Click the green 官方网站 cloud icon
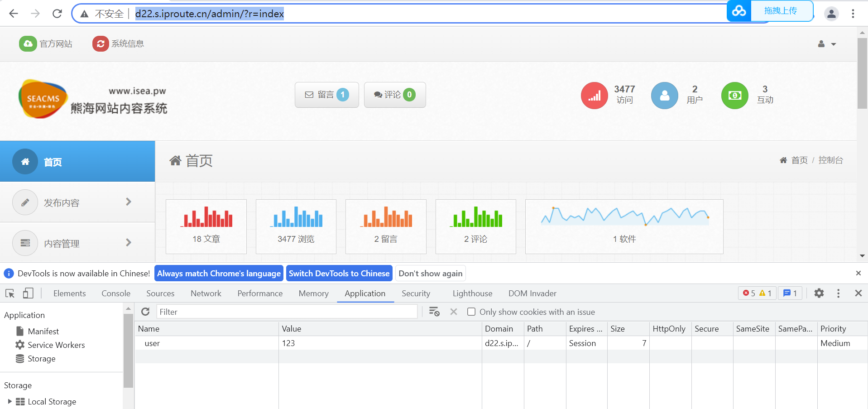This screenshot has height=409, width=868. click(x=28, y=43)
